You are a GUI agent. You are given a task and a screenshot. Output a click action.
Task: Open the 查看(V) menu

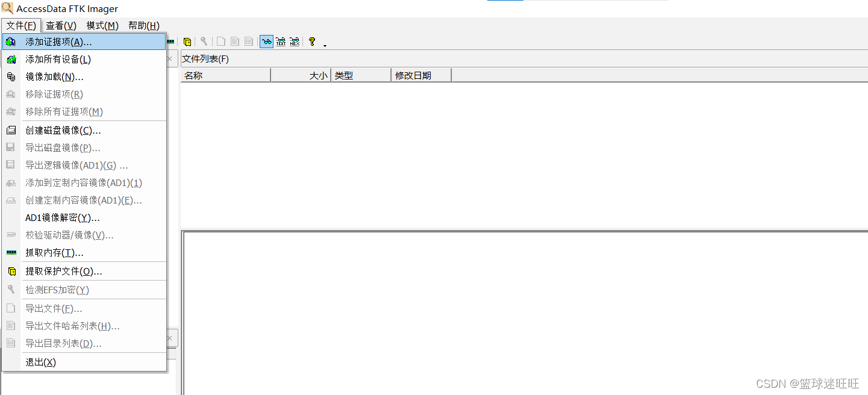tap(61, 25)
